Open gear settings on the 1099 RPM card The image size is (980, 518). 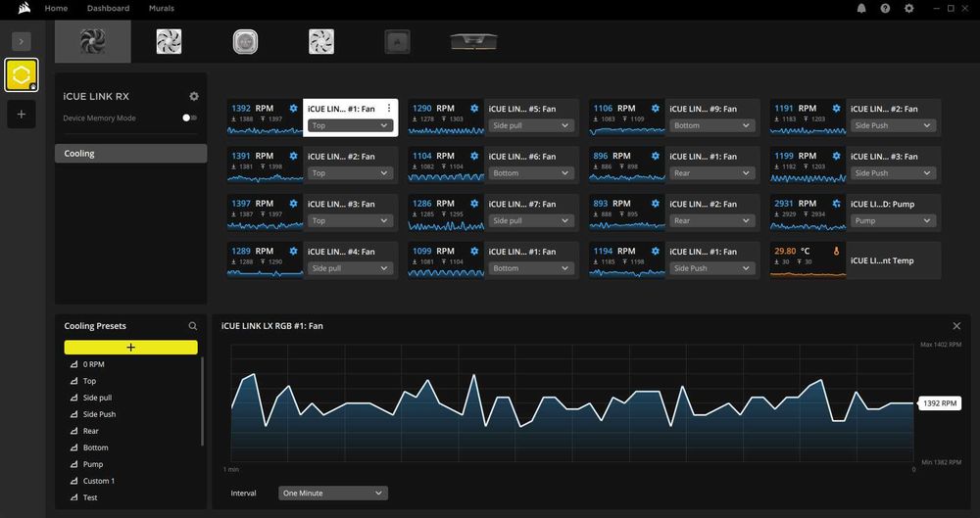coord(474,251)
